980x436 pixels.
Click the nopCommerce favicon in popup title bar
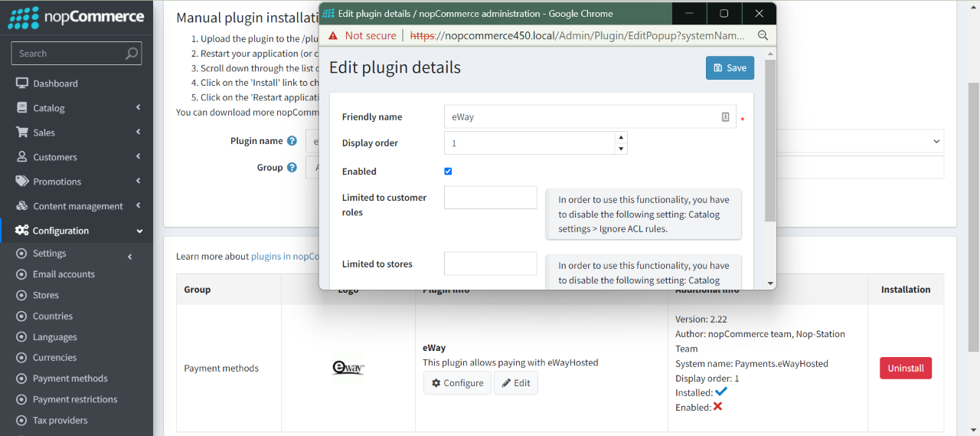[328, 13]
